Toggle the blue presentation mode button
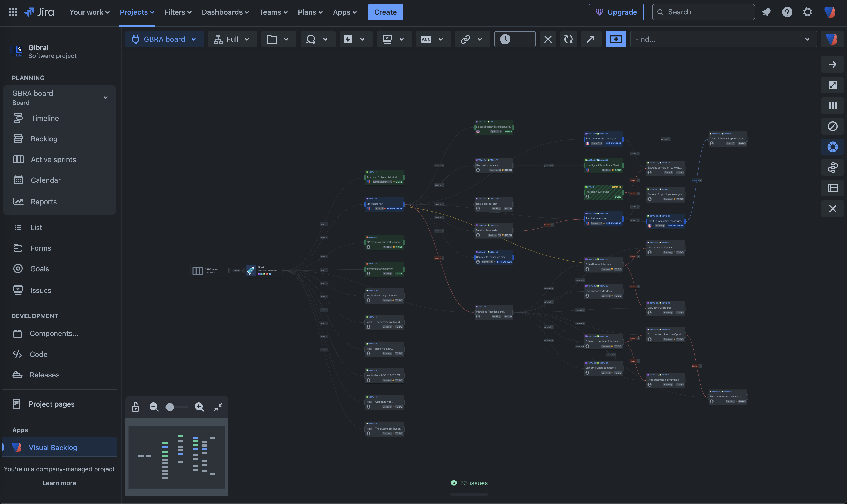 pos(616,39)
